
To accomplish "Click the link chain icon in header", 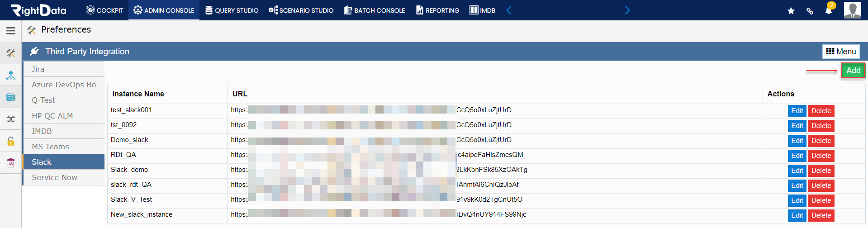I will pos(810,11).
